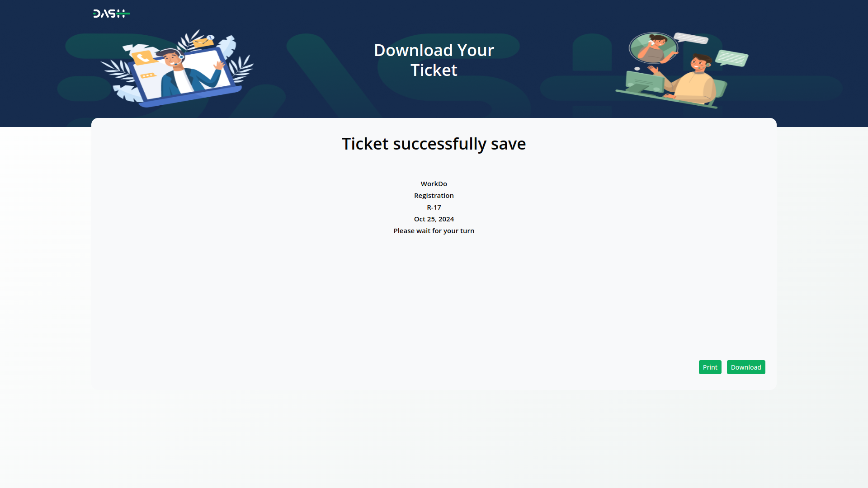Click ticket number R-17
This screenshot has width=868, height=488.
pyautogui.click(x=434, y=207)
